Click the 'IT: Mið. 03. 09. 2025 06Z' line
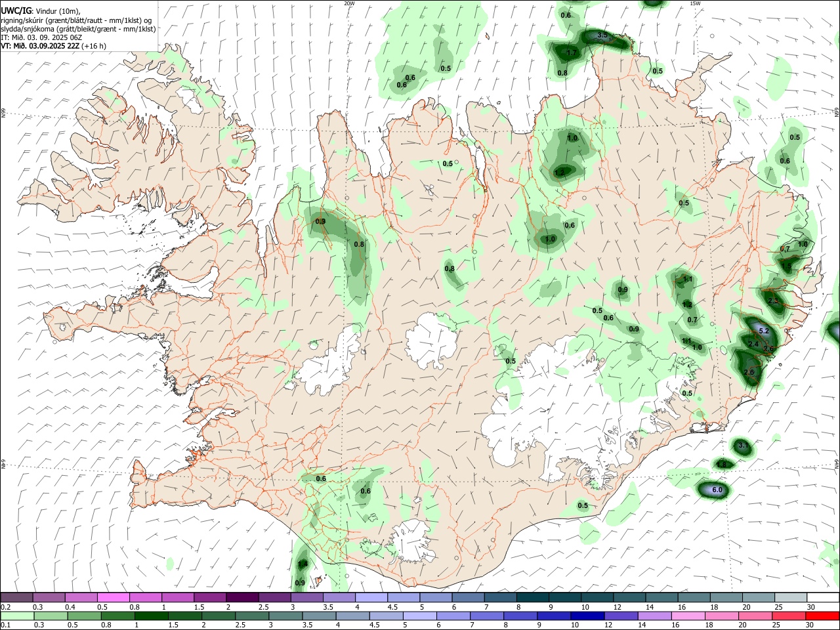Viewport: 840px width, 630px height. pyautogui.click(x=41, y=37)
